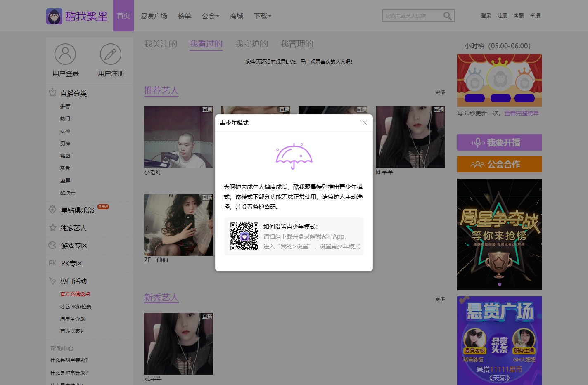Screen dimensions: 588x385
Task: Click the 热门活动 paper plane icon
Action: pyautogui.click(x=52, y=281)
